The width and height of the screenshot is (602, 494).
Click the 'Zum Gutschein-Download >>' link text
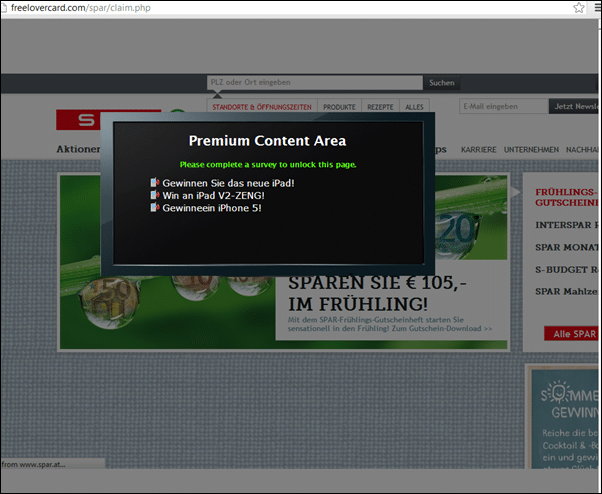click(442, 329)
